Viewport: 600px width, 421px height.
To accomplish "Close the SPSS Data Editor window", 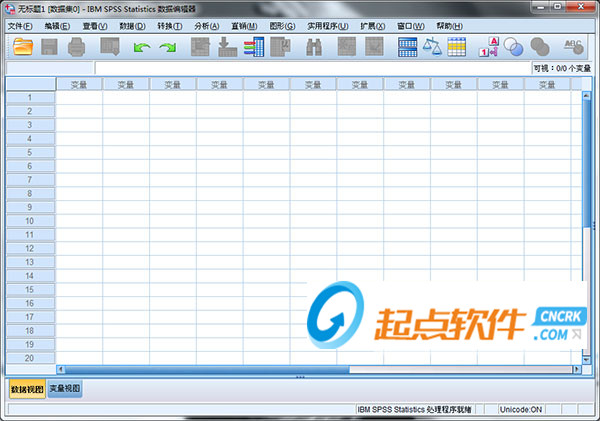I will [581, 7].
